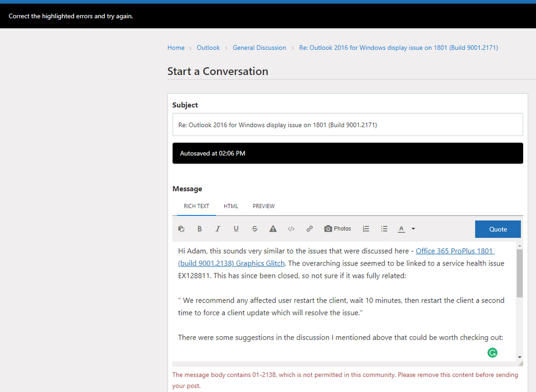
Task: Toggle italic formatting in the editor
Action: point(218,228)
